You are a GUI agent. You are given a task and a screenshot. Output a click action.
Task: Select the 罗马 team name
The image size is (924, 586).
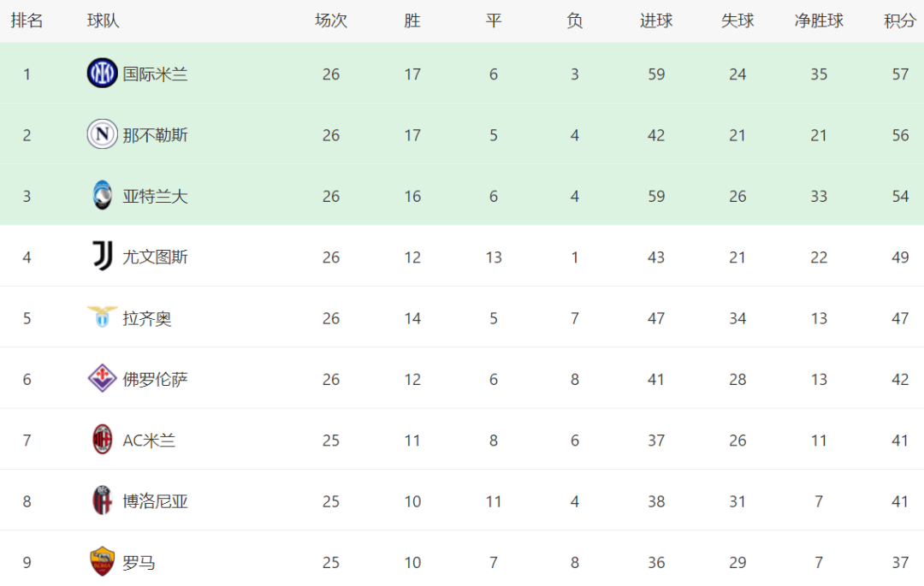click(x=139, y=563)
